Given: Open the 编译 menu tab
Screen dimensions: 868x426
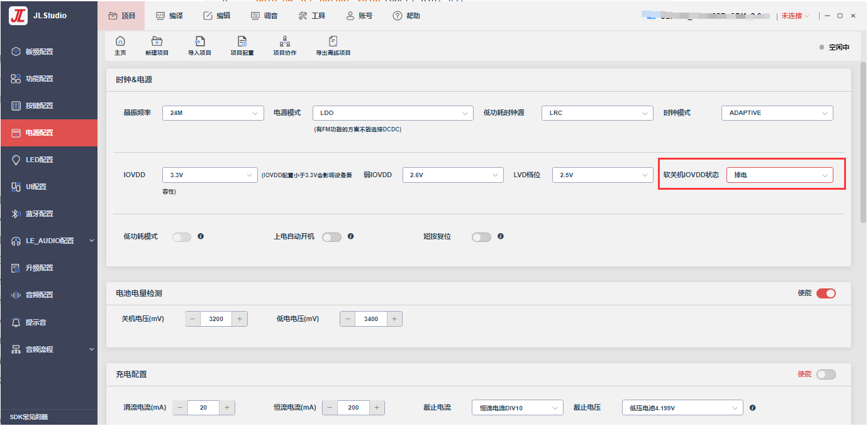Looking at the screenshot, I should click(169, 16).
